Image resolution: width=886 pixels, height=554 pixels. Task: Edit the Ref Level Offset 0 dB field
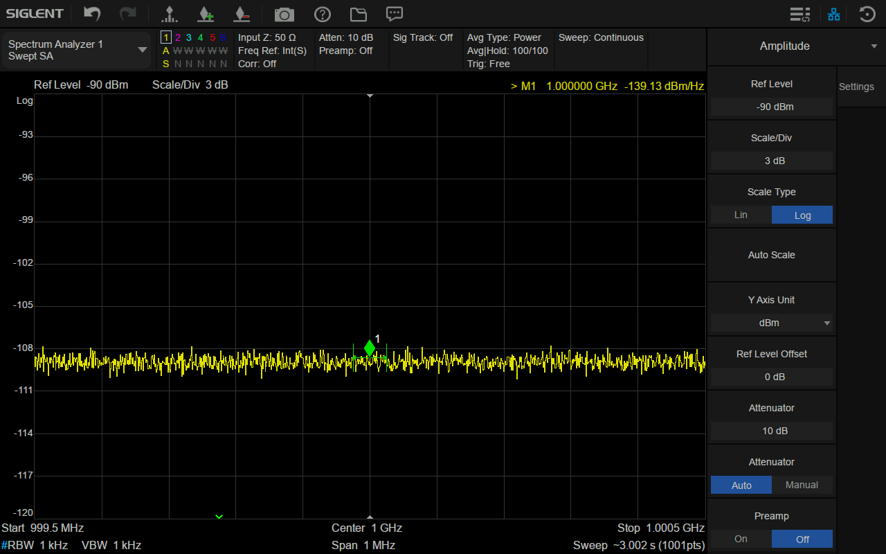771,377
